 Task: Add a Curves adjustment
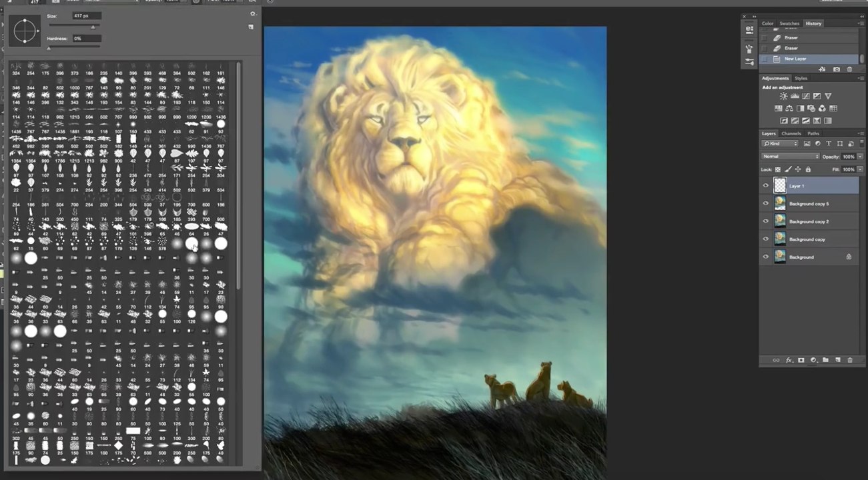pos(806,97)
